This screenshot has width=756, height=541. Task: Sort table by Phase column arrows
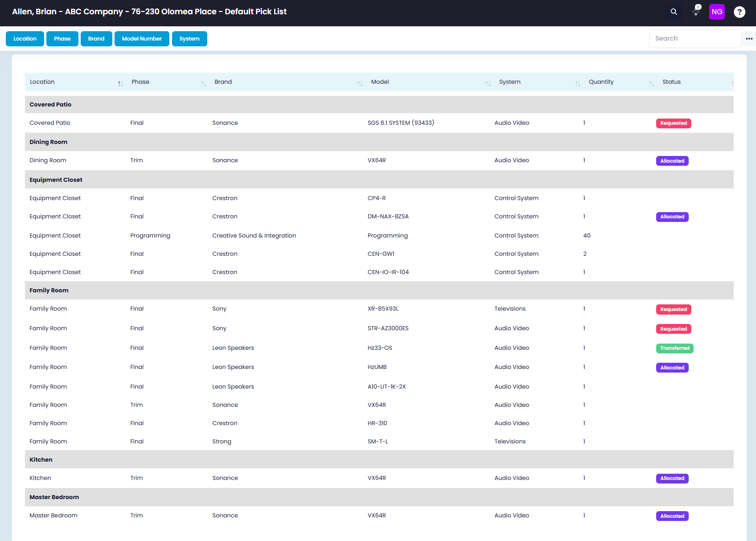203,84
